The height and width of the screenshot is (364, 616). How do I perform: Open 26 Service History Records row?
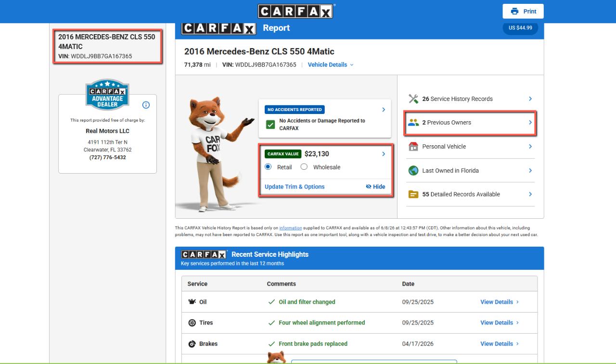click(471, 99)
